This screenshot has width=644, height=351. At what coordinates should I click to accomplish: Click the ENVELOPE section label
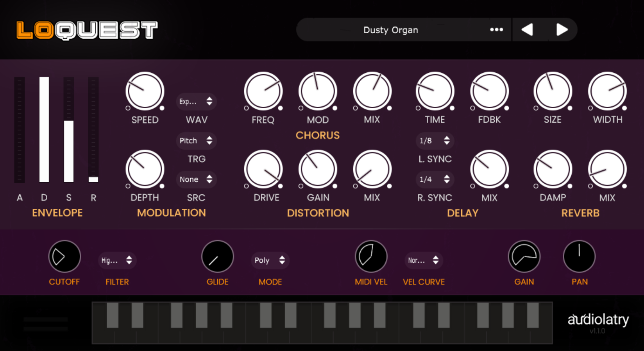point(57,213)
